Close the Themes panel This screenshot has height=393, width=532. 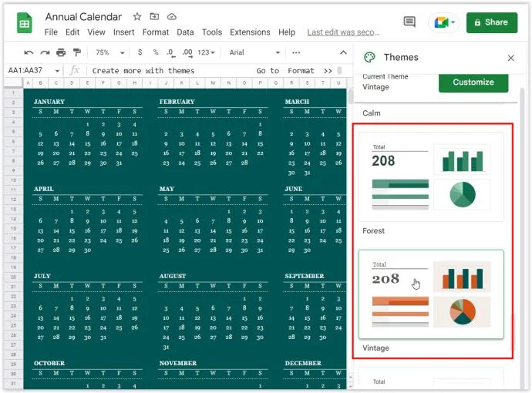coord(511,58)
